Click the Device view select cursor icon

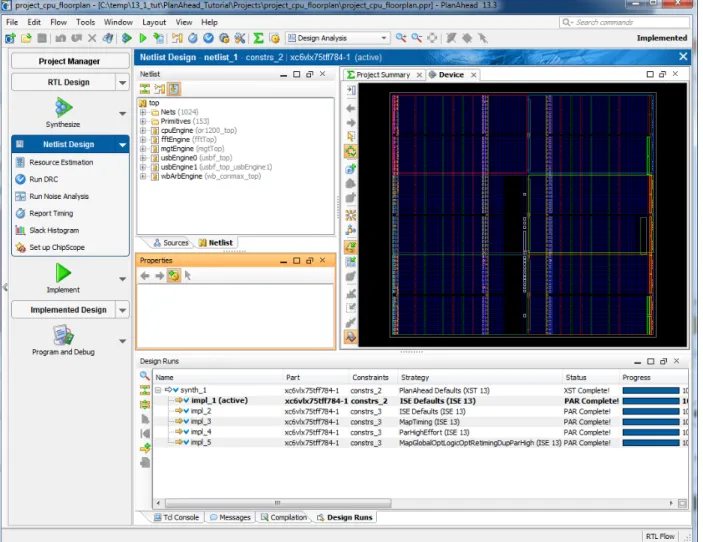351,136
